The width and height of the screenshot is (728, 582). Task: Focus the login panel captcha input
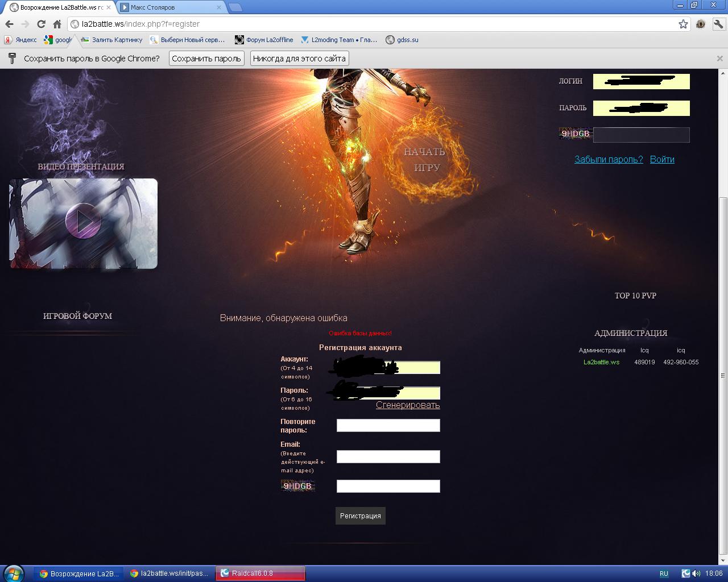(642, 135)
